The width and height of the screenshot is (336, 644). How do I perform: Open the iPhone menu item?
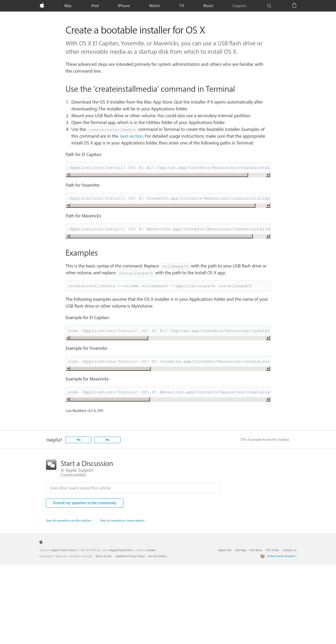pos(124,6)
